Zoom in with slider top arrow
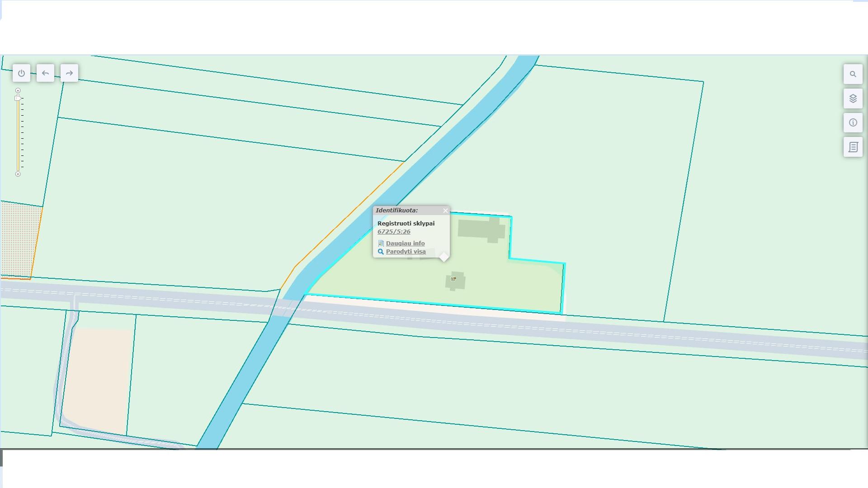 coord(18,90)
